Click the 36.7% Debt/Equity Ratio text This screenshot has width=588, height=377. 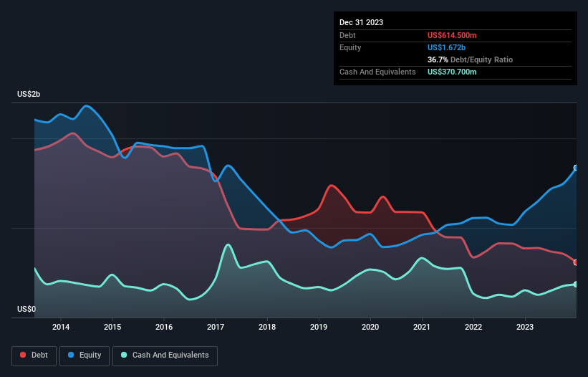tap(470, 59)
